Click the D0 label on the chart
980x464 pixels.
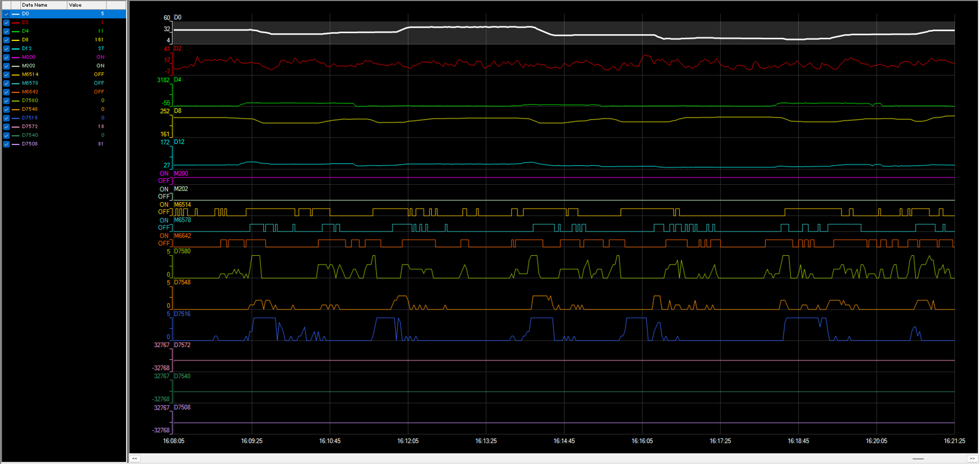click(x=178, y=17)
